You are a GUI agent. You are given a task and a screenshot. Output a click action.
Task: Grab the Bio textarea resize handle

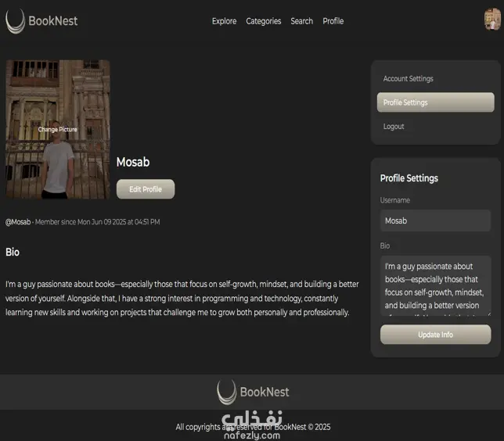[489, 314]
